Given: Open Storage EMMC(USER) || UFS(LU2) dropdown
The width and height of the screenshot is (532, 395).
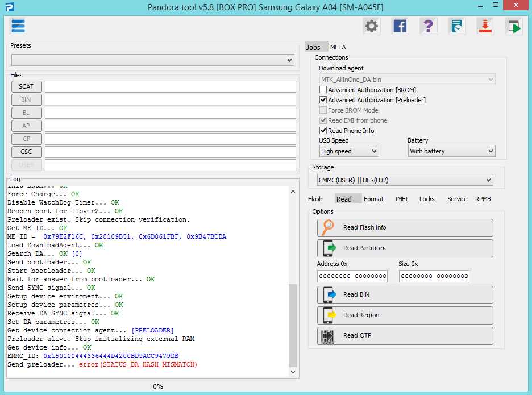Looking at the screenshot, I should tap(405, 180).
